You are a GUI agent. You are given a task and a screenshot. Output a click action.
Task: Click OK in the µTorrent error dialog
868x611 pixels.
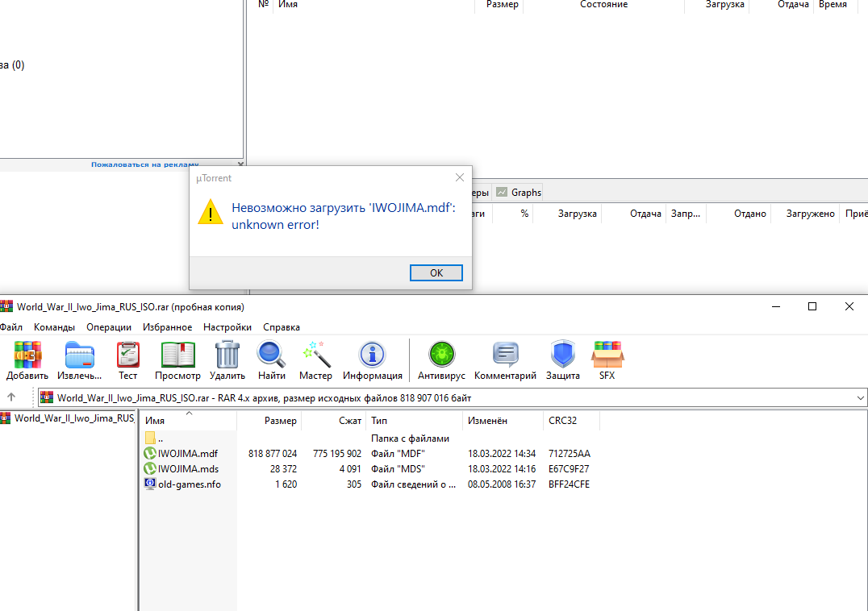click(436, 272)
